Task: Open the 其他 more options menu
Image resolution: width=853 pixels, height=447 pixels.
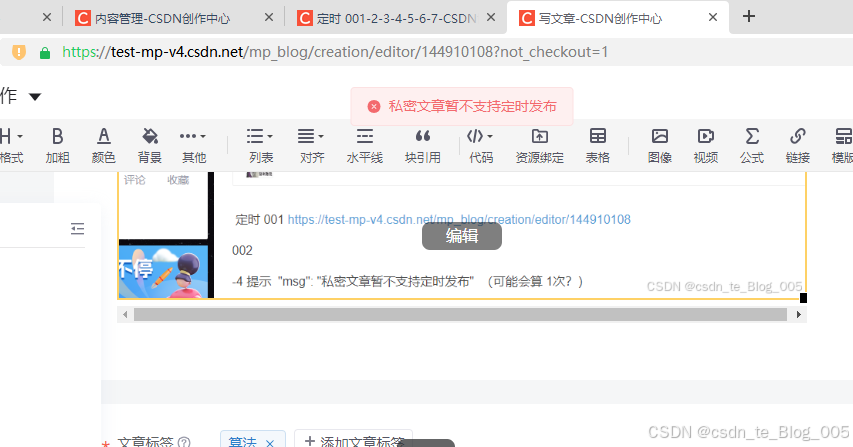Action: (194, 145)
